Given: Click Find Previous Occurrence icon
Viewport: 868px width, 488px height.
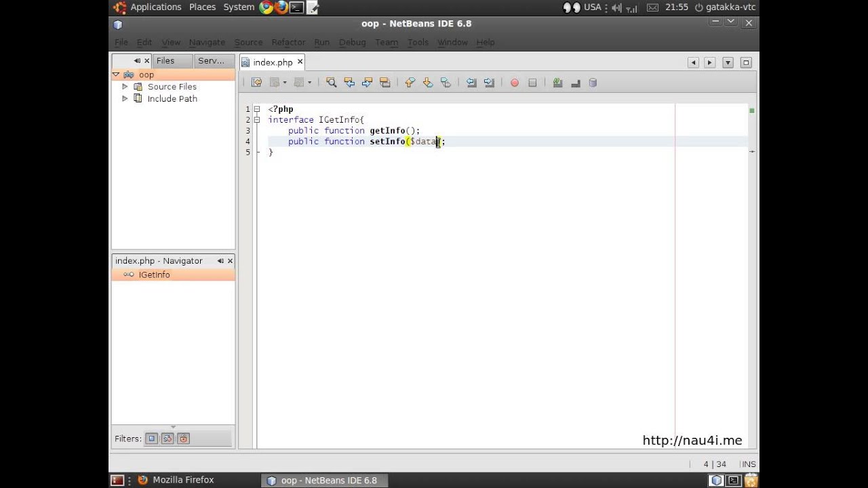Looking at the screenshot, I should [x=349, y=83].
